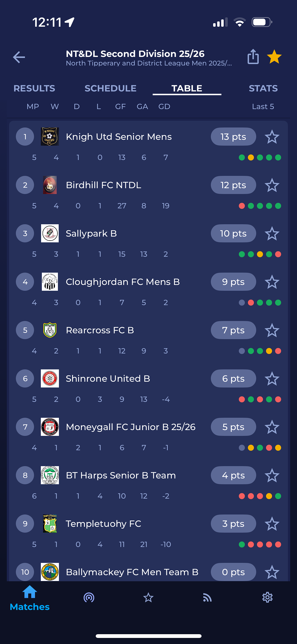
Task: Toggle favorite star for Birdhill FC NTDL
Action: tap(272, 185)
